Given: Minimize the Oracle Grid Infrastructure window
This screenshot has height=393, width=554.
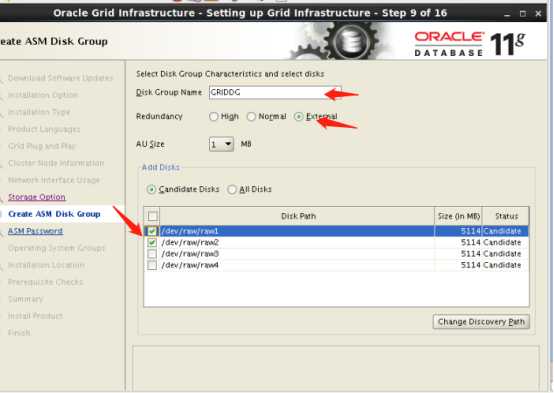Looking at the screenshot, I should [x=507, y=14].
